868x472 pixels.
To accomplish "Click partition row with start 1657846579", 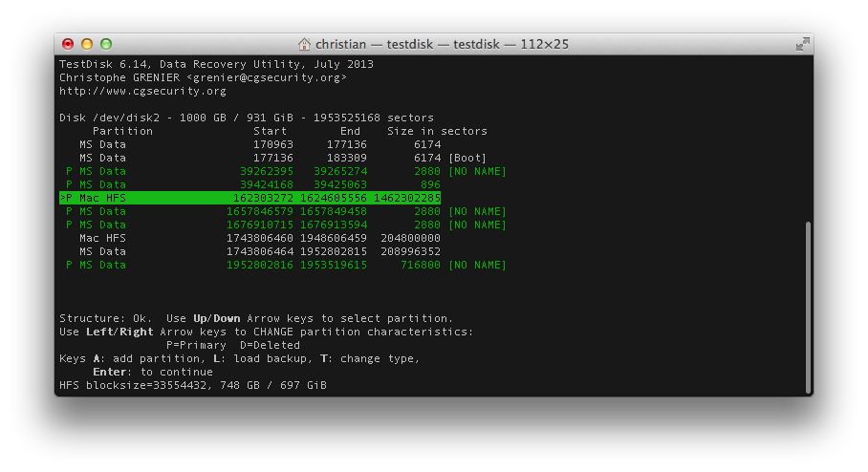I will coord(286,211).
